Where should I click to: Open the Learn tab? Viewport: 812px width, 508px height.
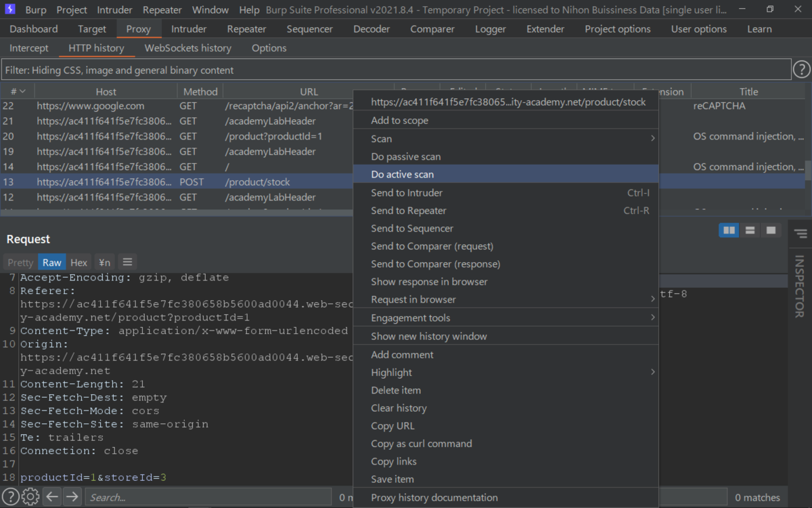click(x=759, y=29)
